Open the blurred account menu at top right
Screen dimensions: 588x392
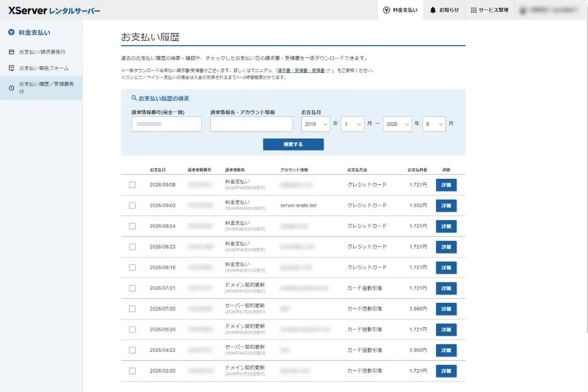[x=551, y=10]
